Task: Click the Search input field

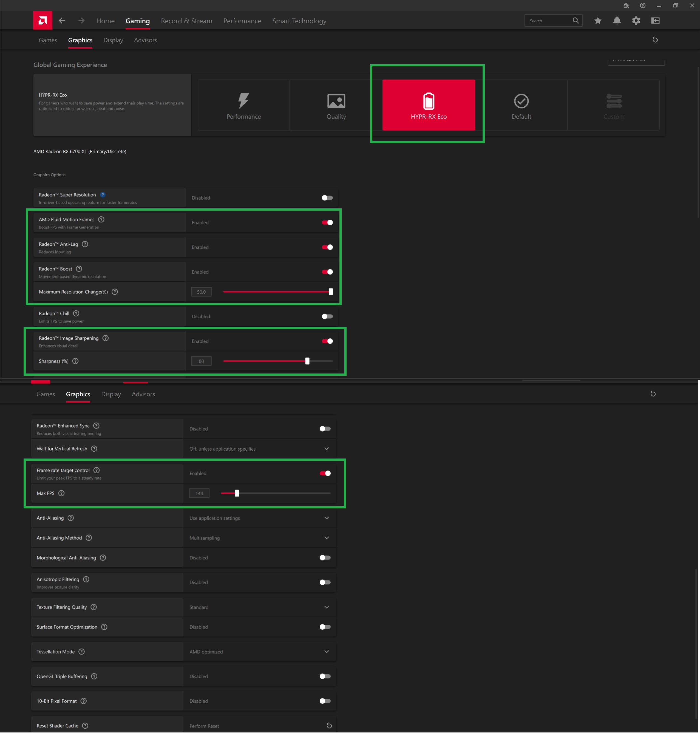Action: tap(548, 21)
